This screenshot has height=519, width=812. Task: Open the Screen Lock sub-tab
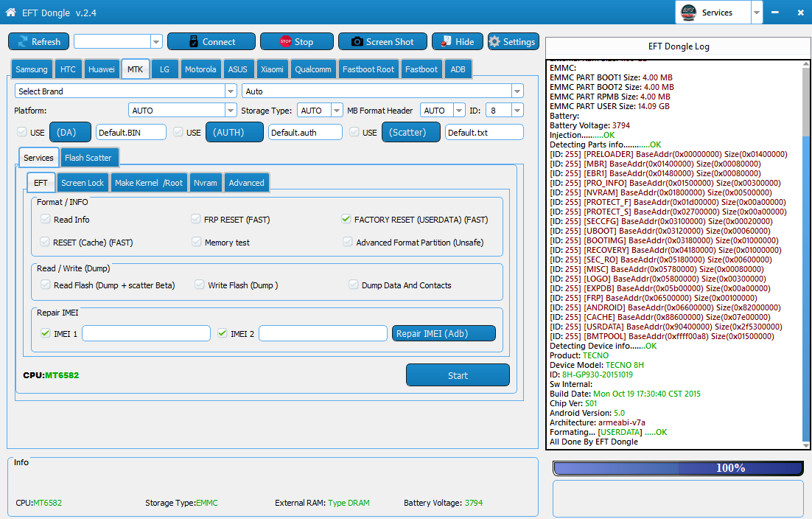pyautogui.click(x=83, y=182)
